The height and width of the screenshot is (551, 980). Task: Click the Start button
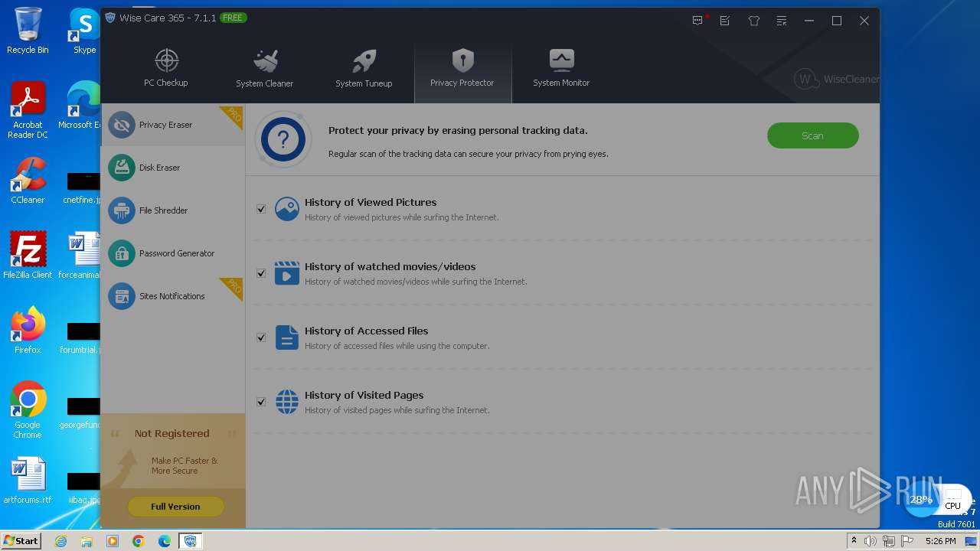[x=21, y=540]
